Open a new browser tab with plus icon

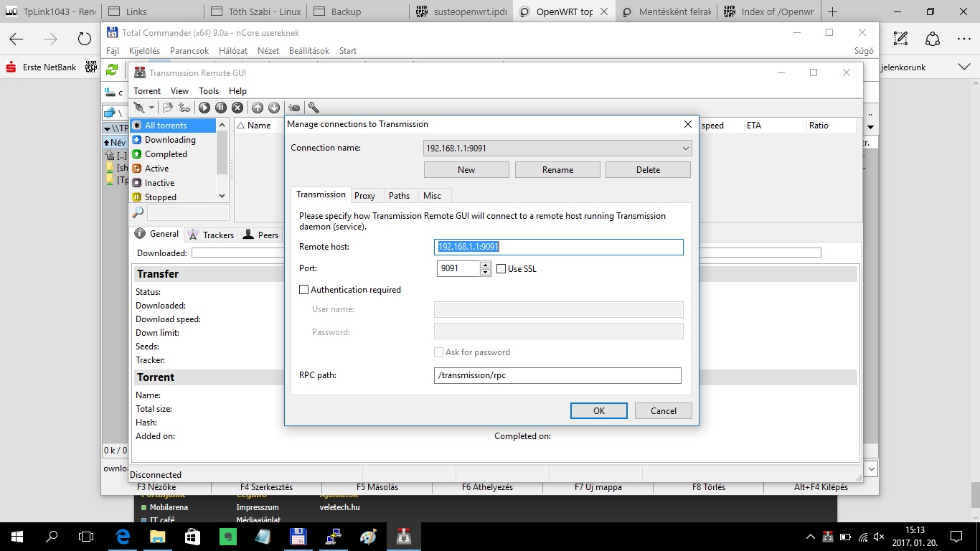point(833,11)
